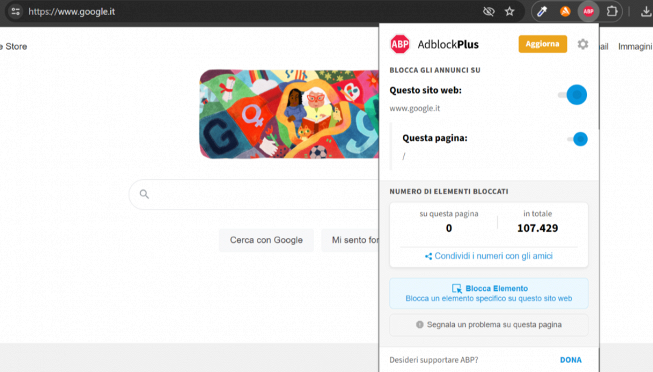Click the Adblock Plus toolbar extension icon

588,11
